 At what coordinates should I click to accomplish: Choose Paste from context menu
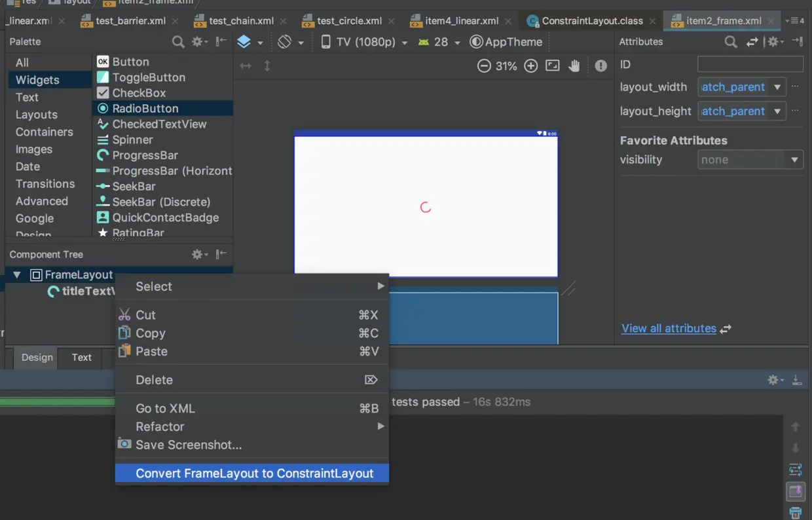click(x=252, y=352)
